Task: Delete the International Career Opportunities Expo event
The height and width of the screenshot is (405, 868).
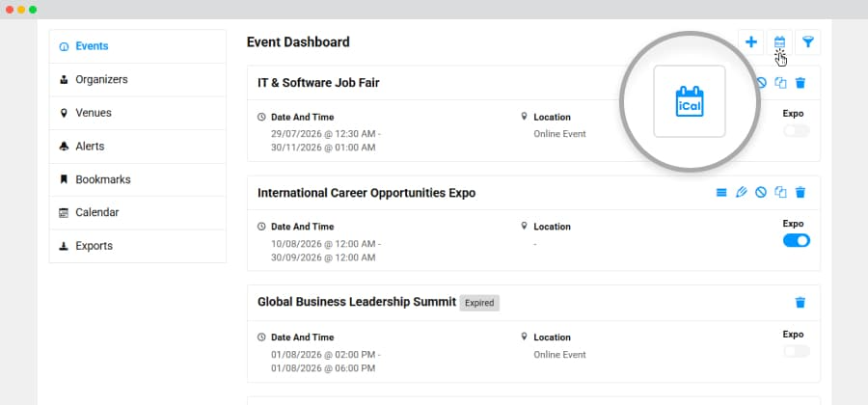Action: click(800, 193)
